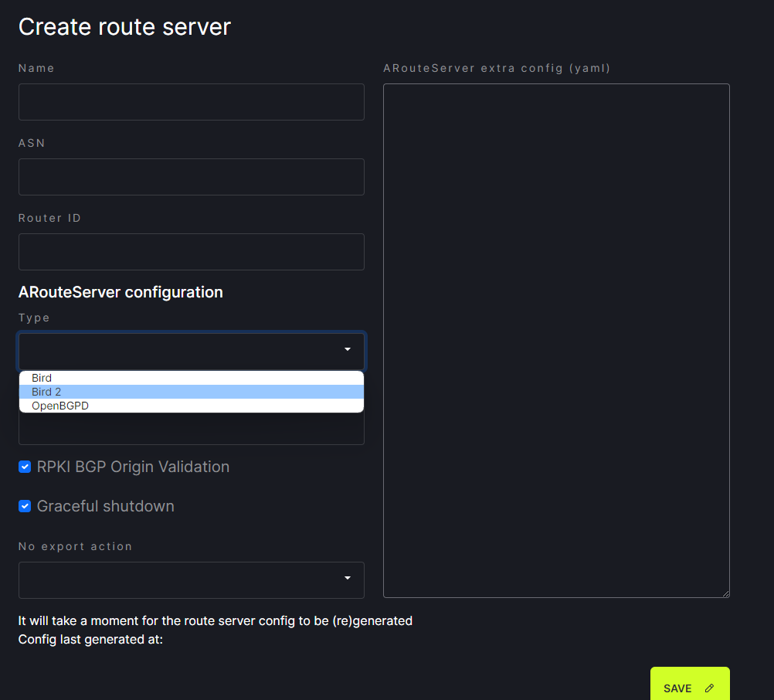The height and width of the screenshot is (700, 774).
Task: Click the RPKI BGP Origin Validation label
Action: 133,467
